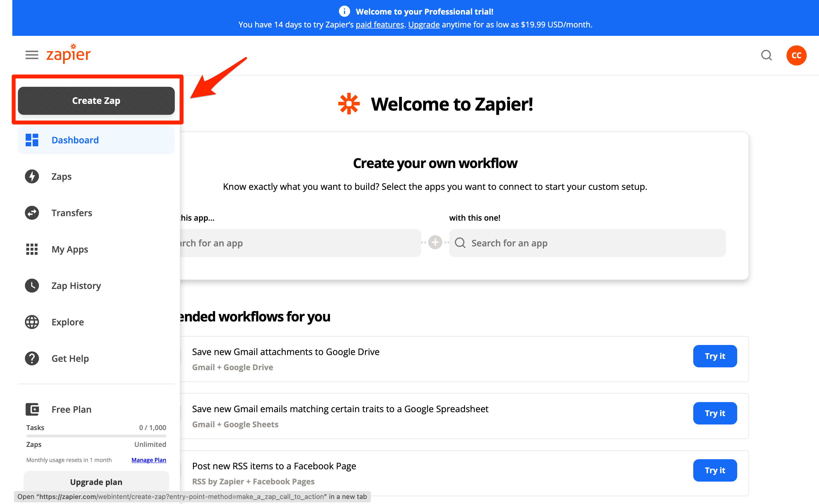The width and height of the screenshot is (819, 504).
Task: Click the Tasks usage progress bar
Action: point(96,436)
